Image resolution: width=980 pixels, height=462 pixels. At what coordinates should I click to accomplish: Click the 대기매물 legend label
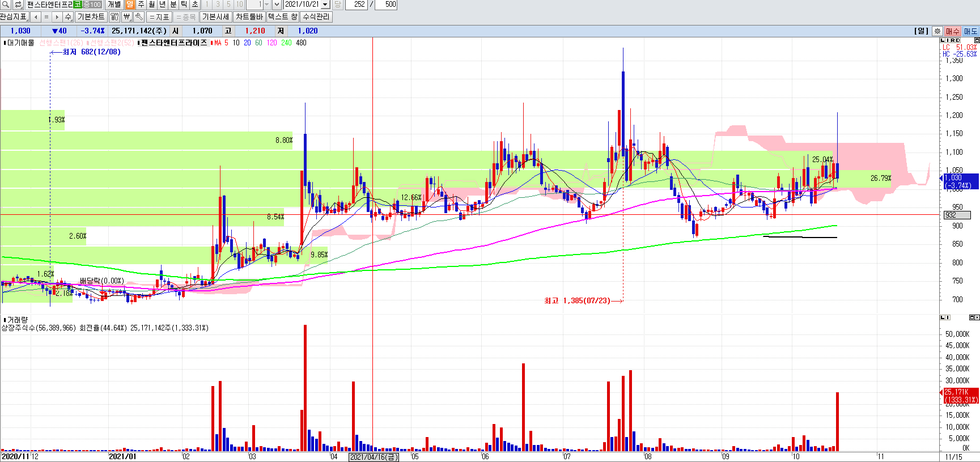tap(20, 43)
